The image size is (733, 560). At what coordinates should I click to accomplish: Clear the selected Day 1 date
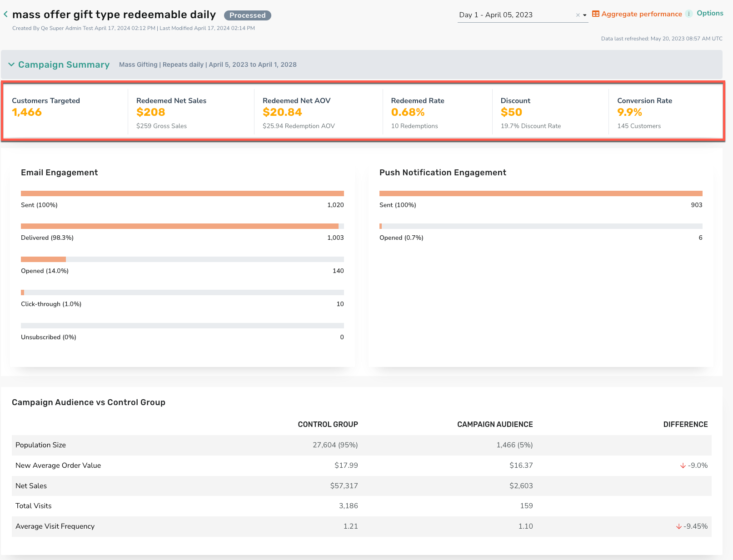pos(578,15)
